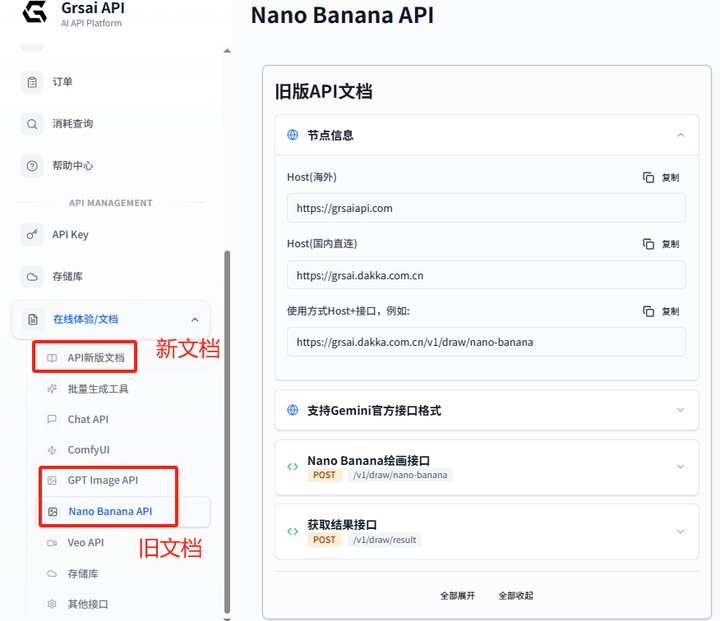Expand the 获取结果接口 section chevron

pos(681,531)
